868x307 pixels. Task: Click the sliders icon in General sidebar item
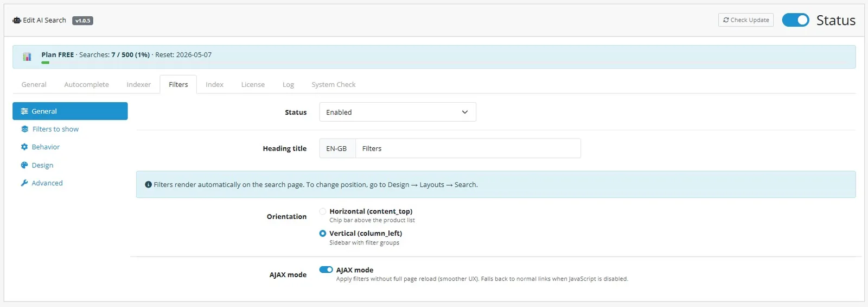(x=24, y=111)
